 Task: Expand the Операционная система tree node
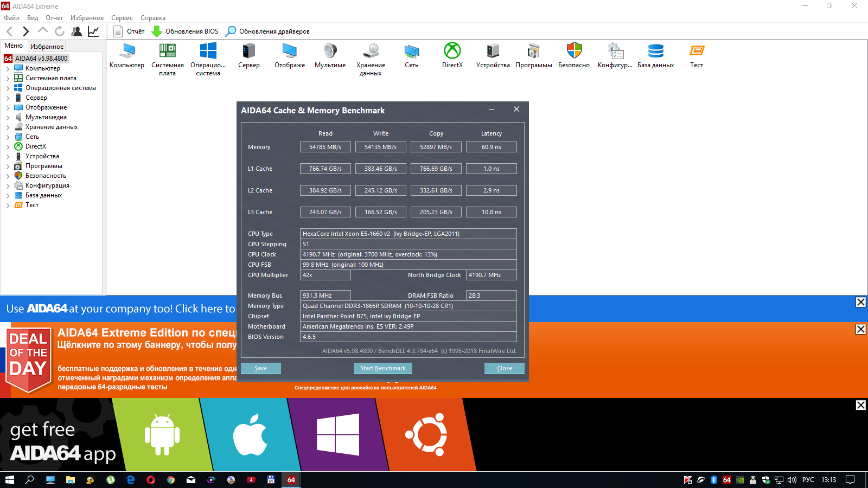[8, 88]
